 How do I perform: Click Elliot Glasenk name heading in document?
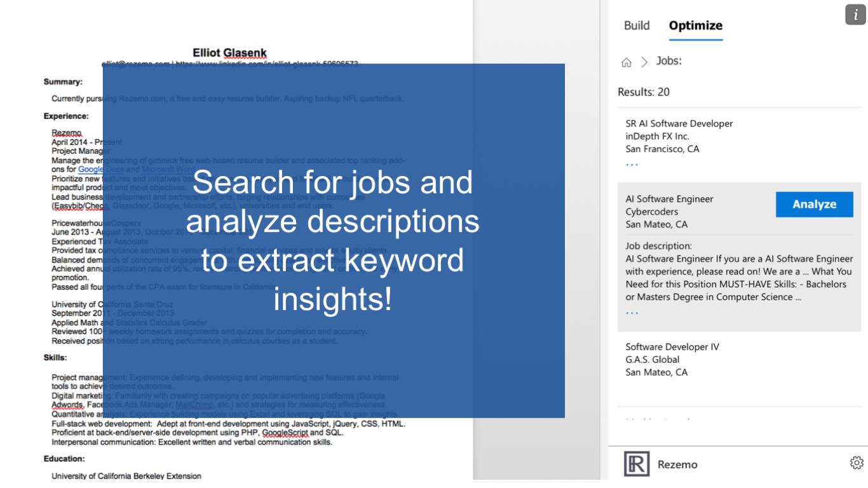click(x=230, y=53)
